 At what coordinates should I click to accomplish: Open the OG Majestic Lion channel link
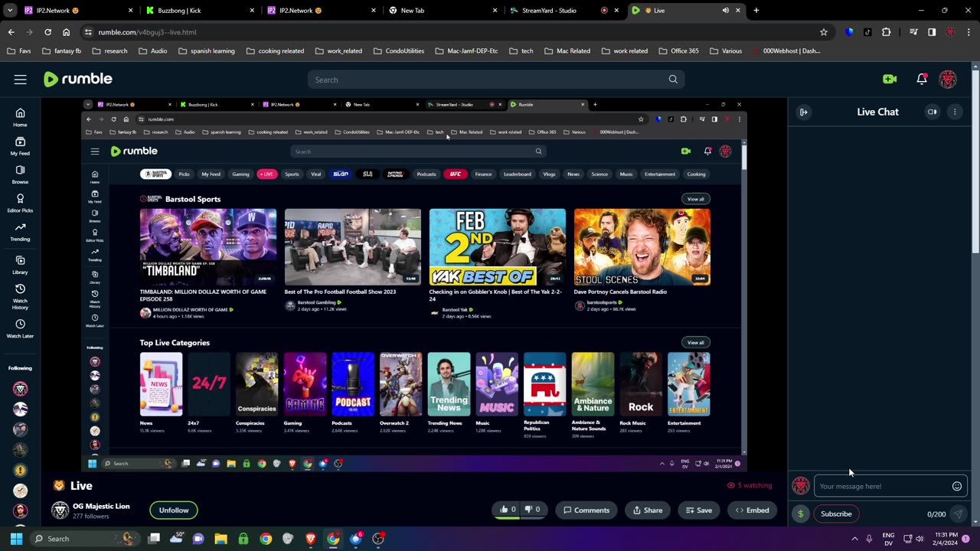(101, 506)
